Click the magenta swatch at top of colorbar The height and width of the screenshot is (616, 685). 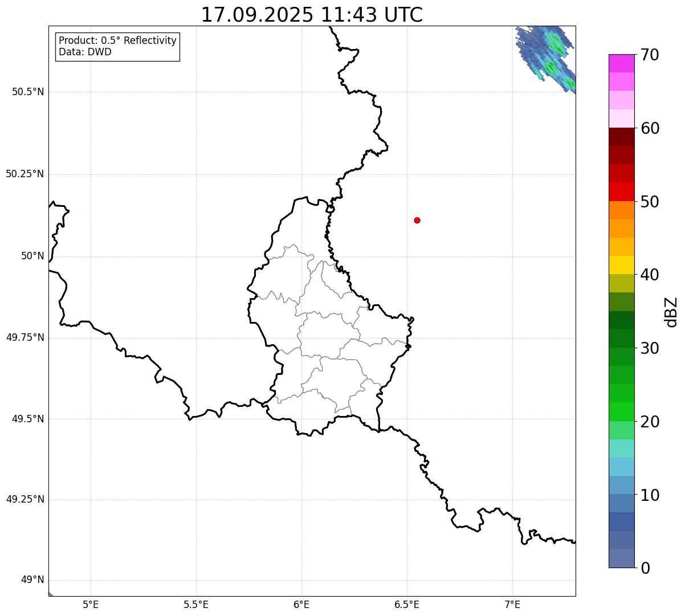pos(622,63)
